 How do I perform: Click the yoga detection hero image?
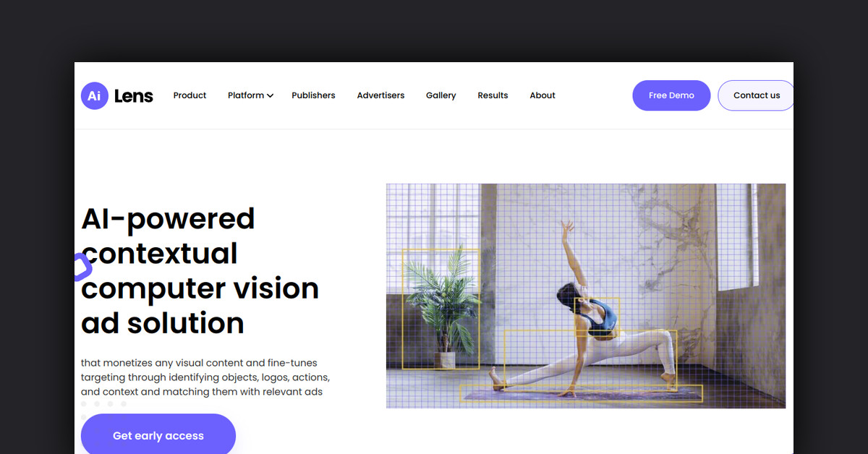tap(586, 296)
